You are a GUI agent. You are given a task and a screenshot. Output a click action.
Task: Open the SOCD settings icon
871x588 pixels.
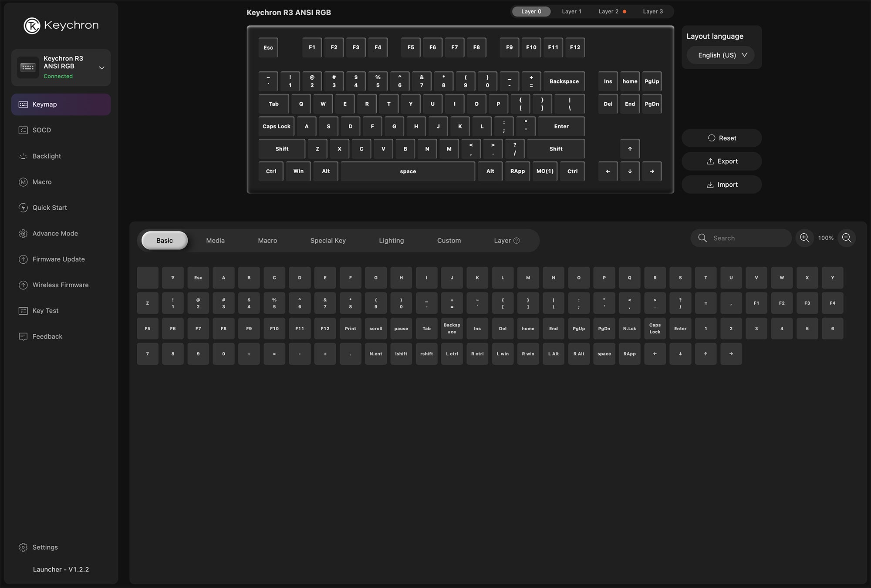(x=23, y=130)
